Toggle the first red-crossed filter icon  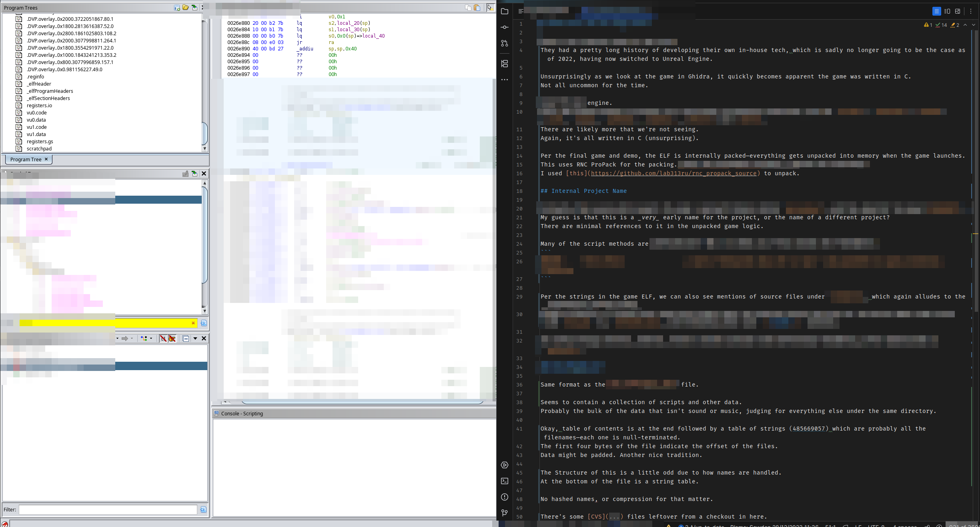point(163,339)
